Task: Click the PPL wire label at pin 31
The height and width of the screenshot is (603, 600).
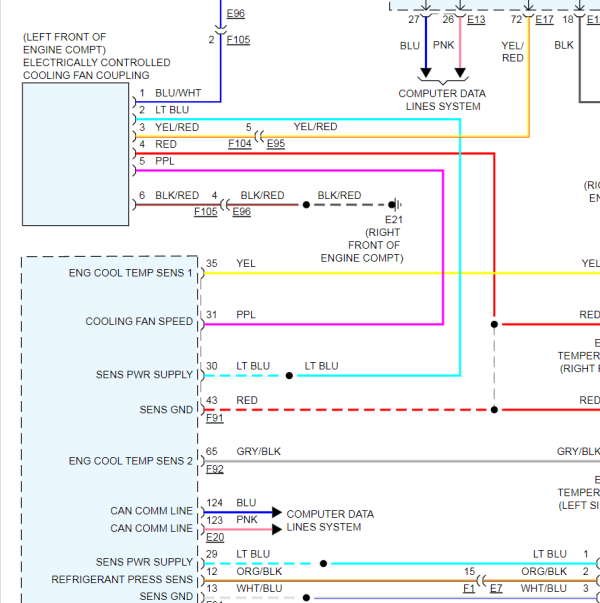Action: [246, 315]
